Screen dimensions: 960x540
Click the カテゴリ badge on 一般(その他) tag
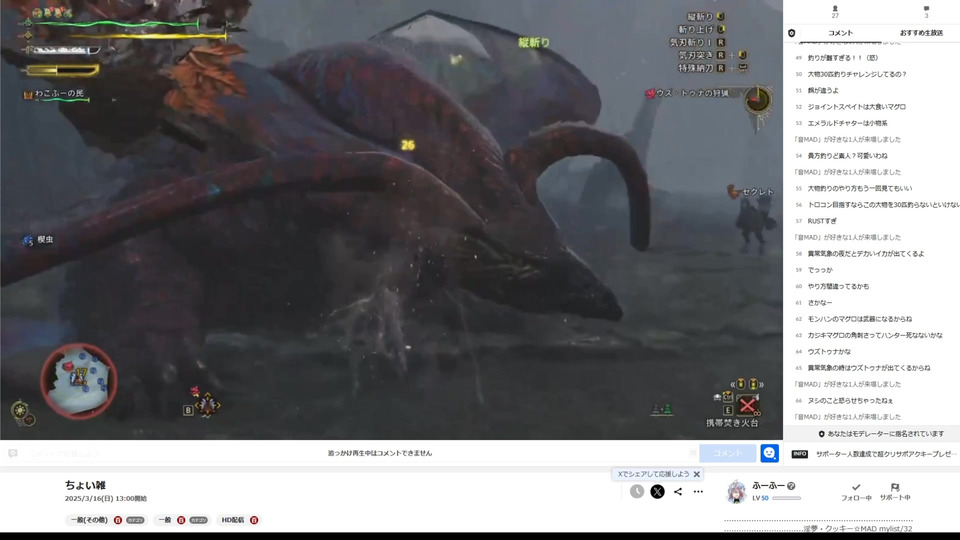pos(135,520)
